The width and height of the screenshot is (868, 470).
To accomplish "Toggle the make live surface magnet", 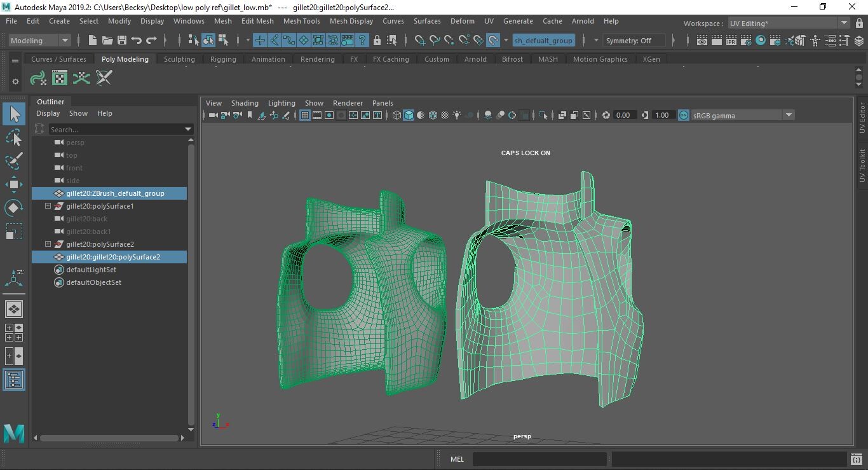I will pos(493,41).
